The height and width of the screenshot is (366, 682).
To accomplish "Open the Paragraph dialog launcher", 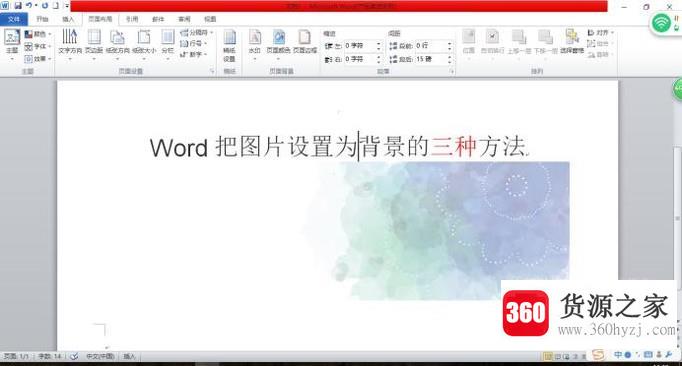I will [452, 71].
